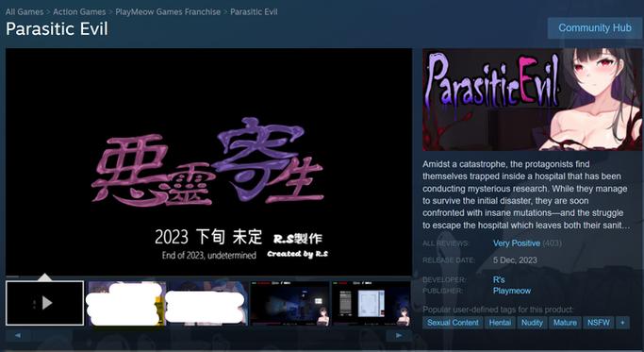Screen dimensions: 644x352
Task: Click the release date 5 Dec, 2023
Action: tap(515, 260)
